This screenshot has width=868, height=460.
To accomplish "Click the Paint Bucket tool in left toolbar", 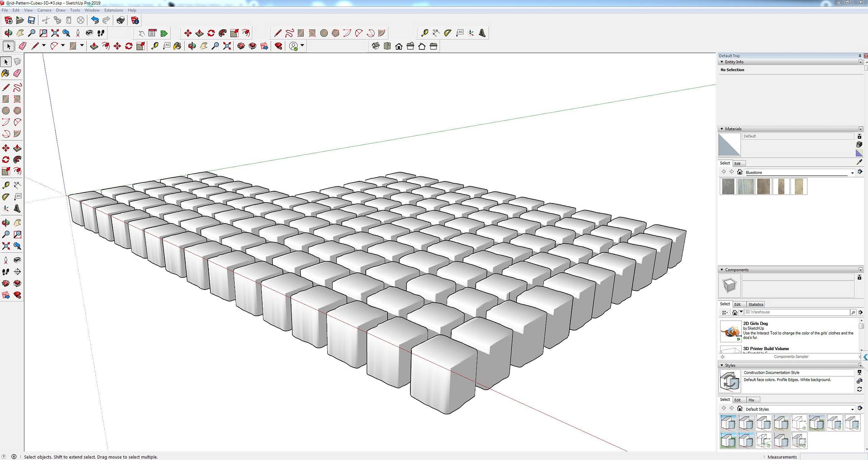I will [x=5, y=73].
